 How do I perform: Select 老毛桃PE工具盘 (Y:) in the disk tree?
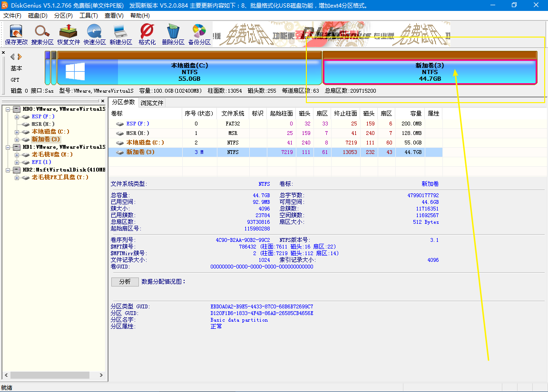pos(60,177)
